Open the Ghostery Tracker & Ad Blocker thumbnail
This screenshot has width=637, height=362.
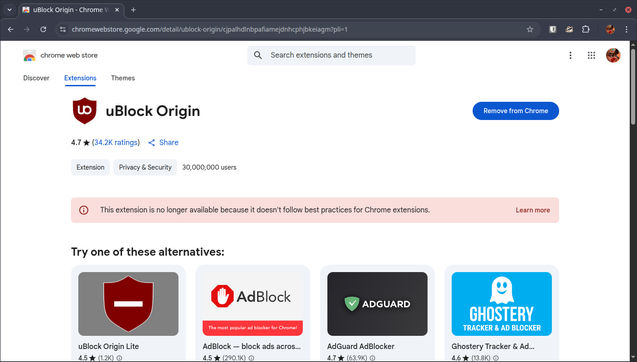(x=502, y=304)
